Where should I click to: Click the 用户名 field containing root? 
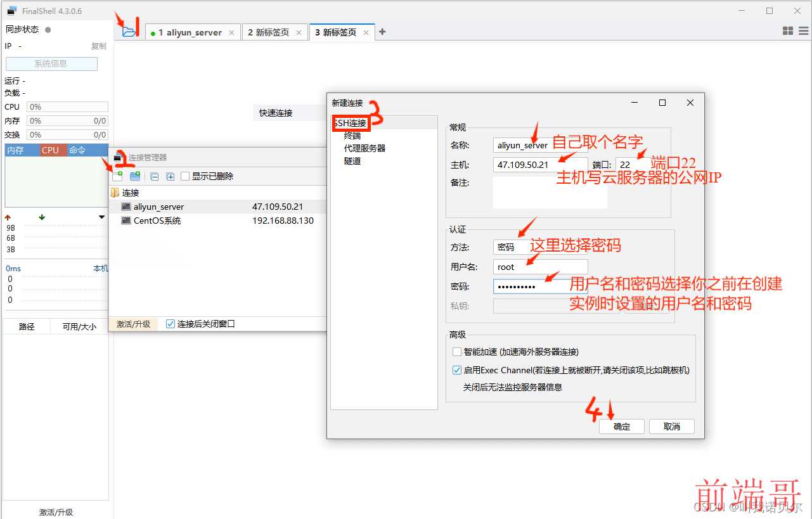pyautogui.click(x=540, y=267)
